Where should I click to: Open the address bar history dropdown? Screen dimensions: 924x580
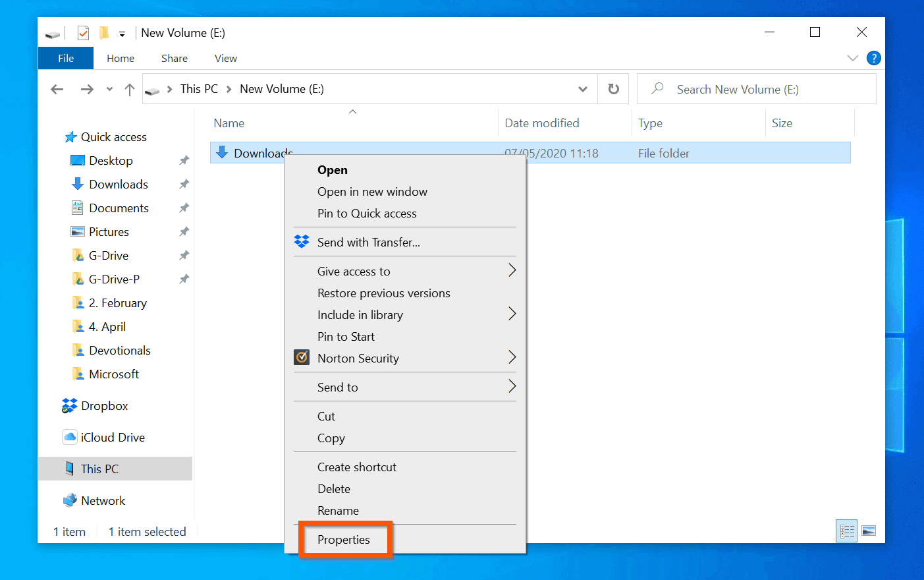582,88
